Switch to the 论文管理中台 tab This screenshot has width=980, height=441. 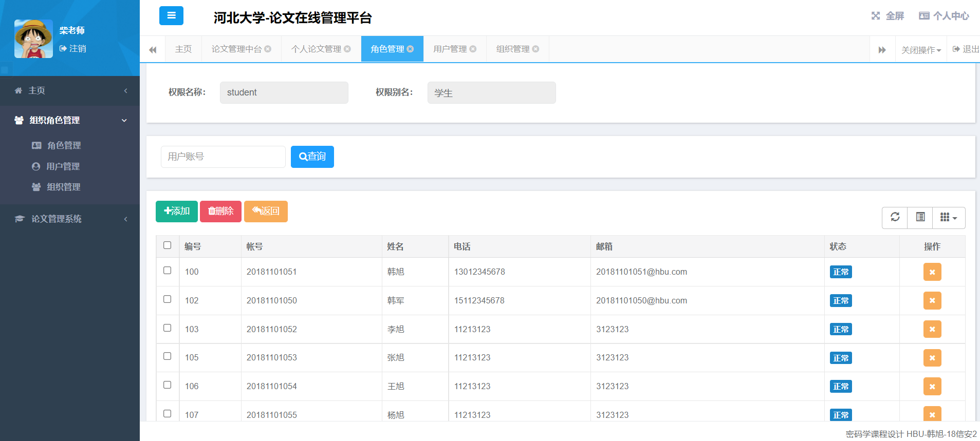[x=236, y=49]
